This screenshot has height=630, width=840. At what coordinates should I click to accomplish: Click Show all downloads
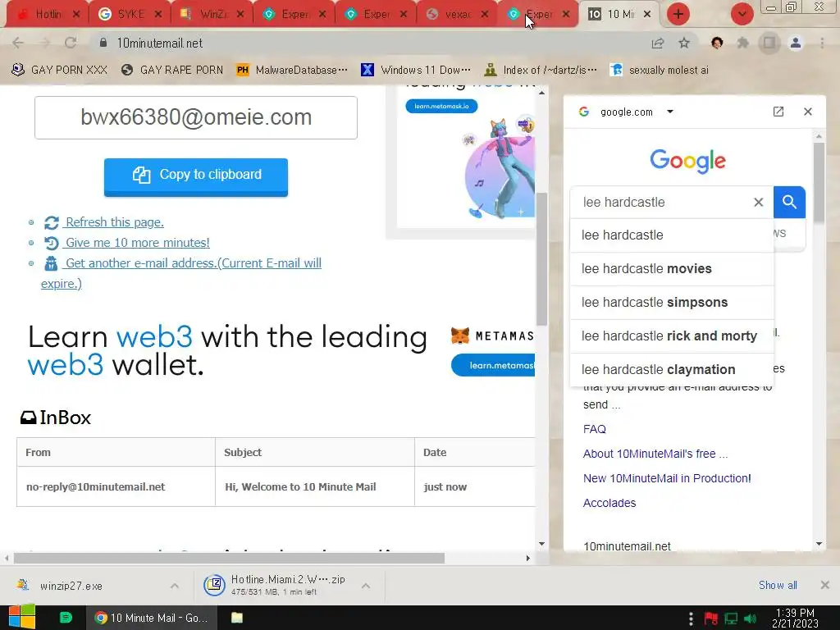pyautogui.click(x=778, y=585)
